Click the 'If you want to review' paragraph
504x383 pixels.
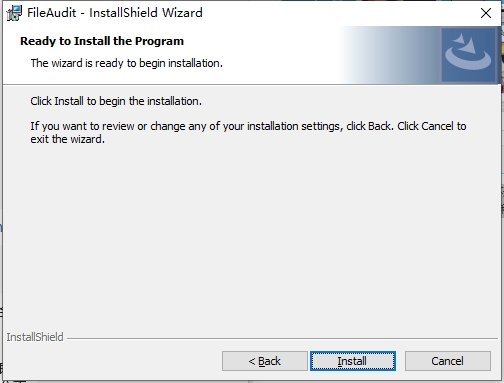[x=248, y=133]
